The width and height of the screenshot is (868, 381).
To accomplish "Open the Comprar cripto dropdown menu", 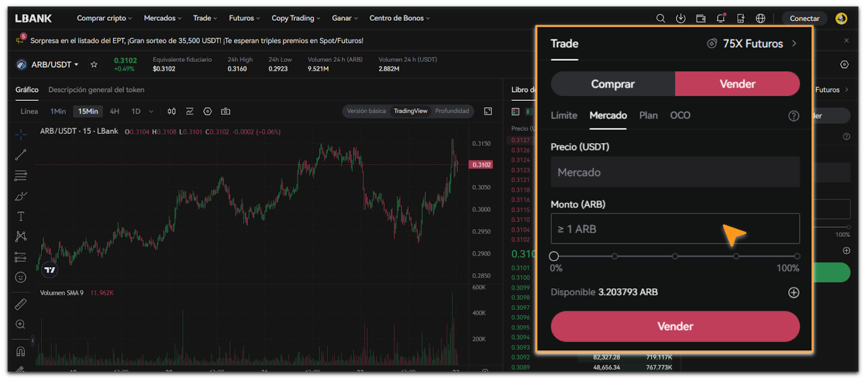I will [104, 18].
